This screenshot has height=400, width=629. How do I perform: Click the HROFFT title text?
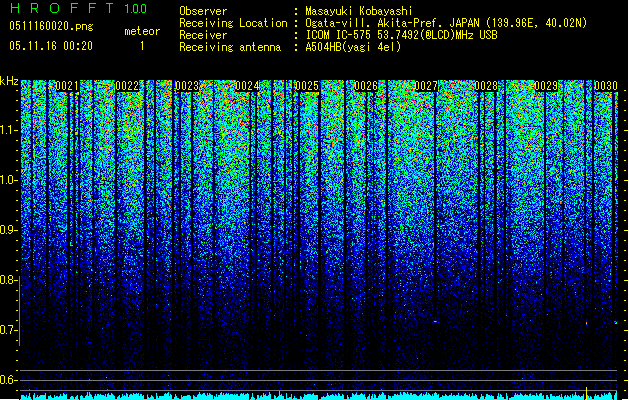pyautogui.click(x=61, y=8)
